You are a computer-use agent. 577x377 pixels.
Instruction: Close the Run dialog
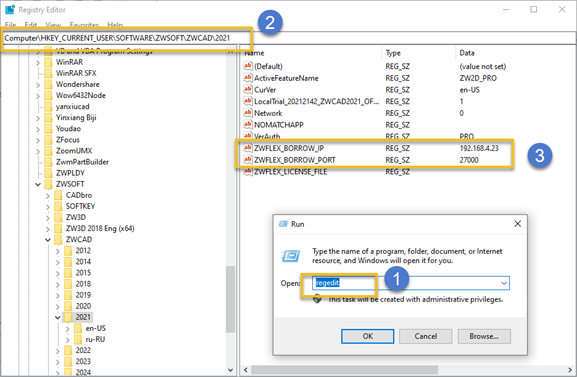(x=517, y=224)
